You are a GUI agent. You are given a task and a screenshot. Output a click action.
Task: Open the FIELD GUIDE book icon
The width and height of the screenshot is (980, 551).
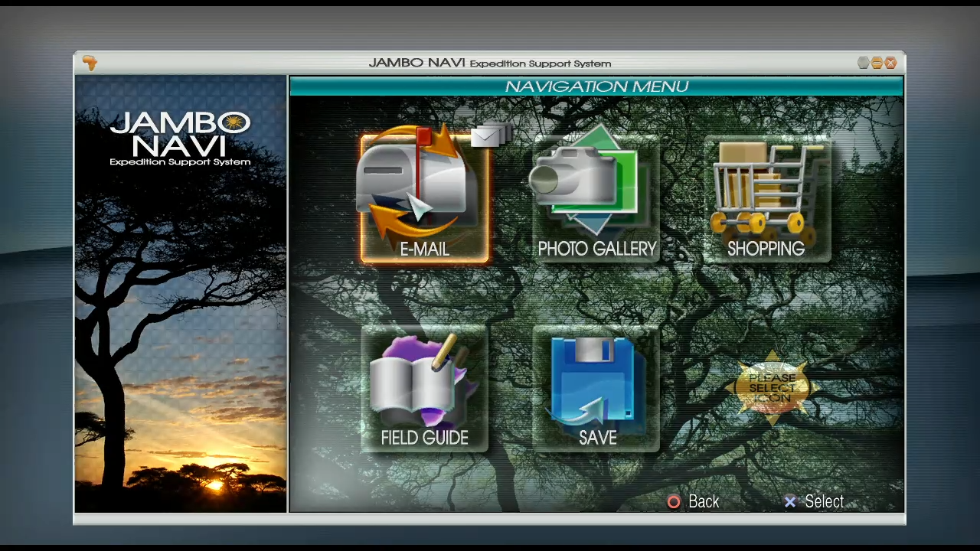[424, 389]
